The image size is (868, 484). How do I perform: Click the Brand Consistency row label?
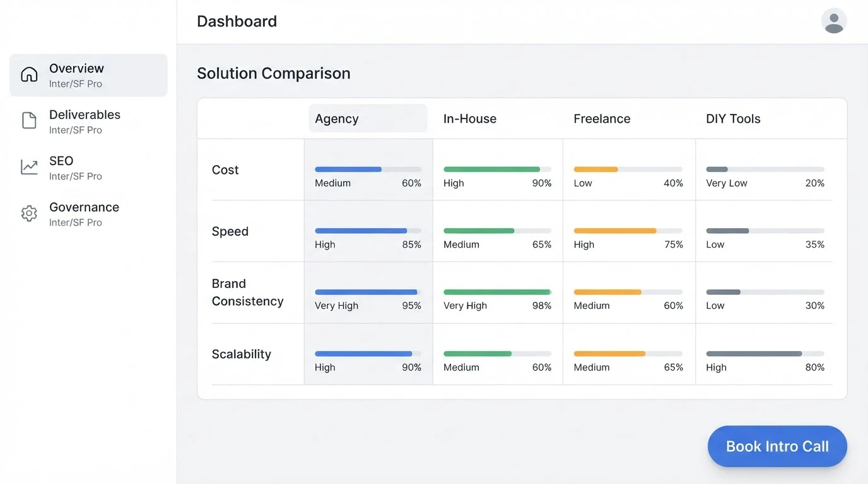click(247, 292)
